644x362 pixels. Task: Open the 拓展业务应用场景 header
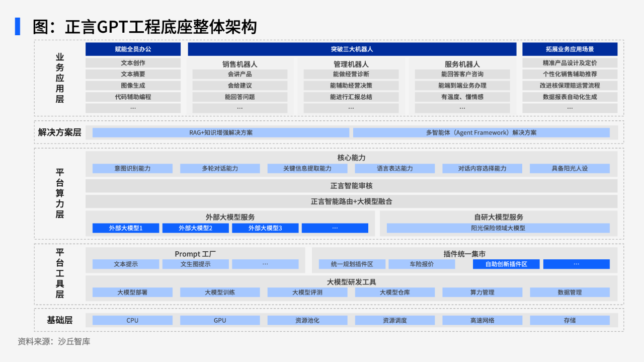tap(570, 49)
